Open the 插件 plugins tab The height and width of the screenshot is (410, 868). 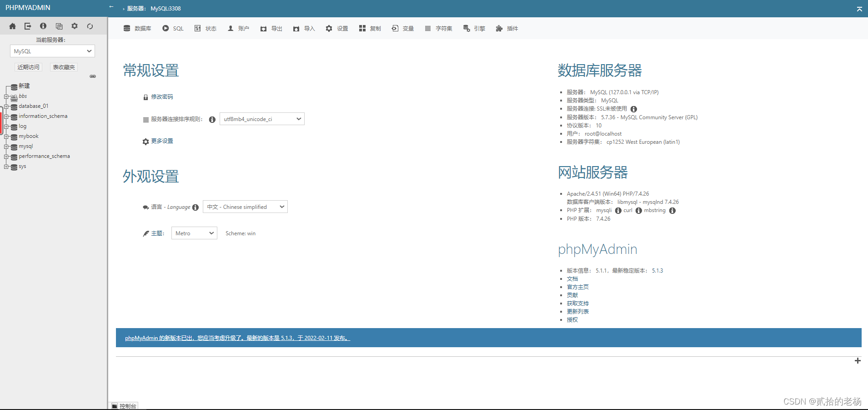pos(507,29)
